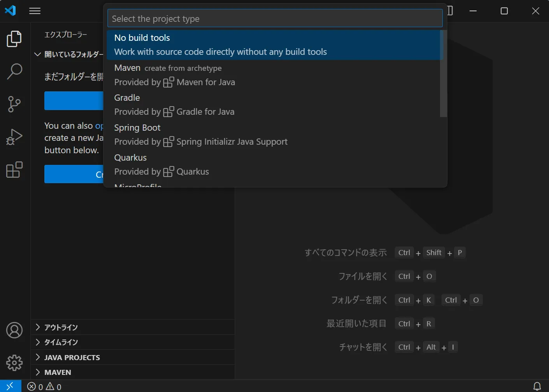The image size is (549, 392).
Task: Expand the タイムライン section
Action: coord(133,342)
